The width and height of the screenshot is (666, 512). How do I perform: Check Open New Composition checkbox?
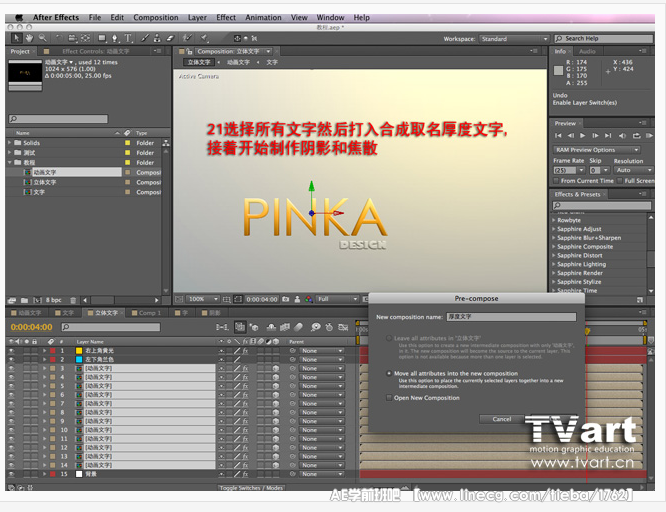pos(389,398)
